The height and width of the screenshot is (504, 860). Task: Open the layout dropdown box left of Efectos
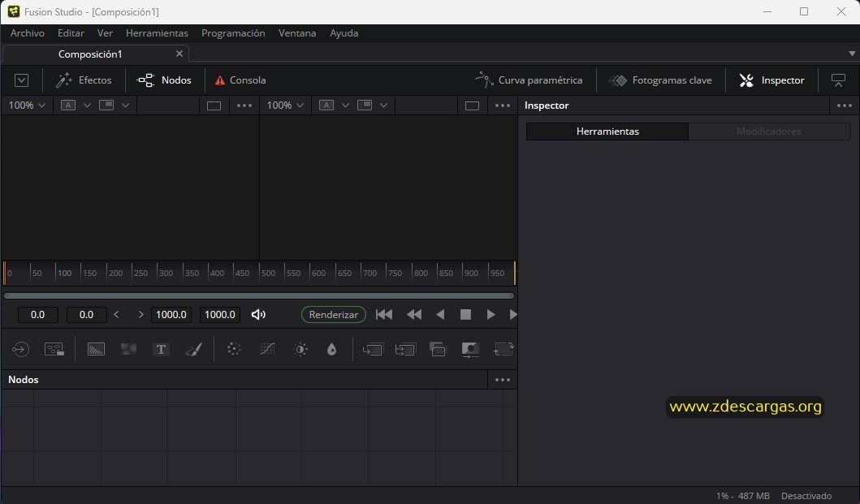[21, 80]
